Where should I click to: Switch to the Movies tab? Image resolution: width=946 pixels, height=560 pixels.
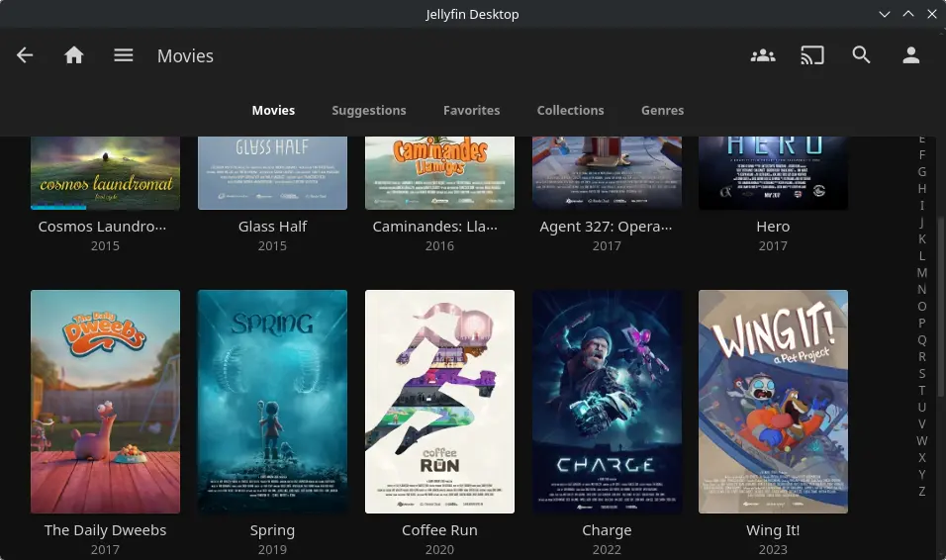click(x=273, y=111)
